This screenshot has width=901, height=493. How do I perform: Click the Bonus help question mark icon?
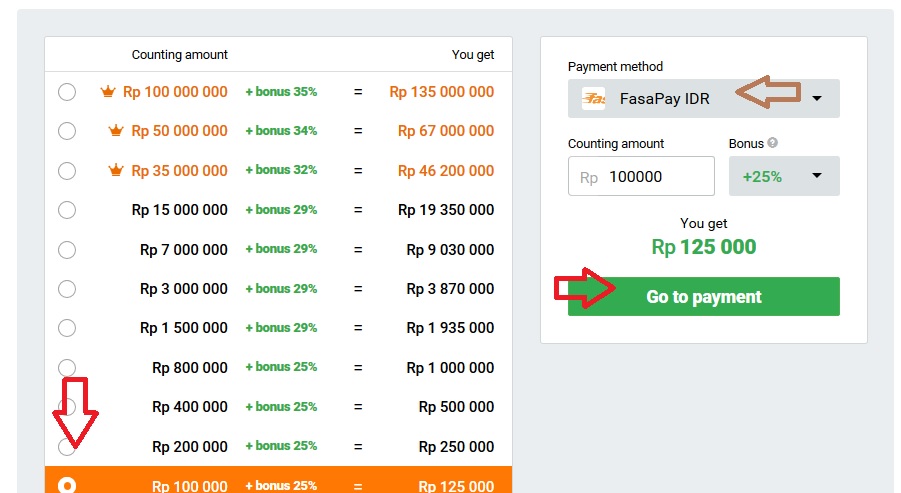773,143
